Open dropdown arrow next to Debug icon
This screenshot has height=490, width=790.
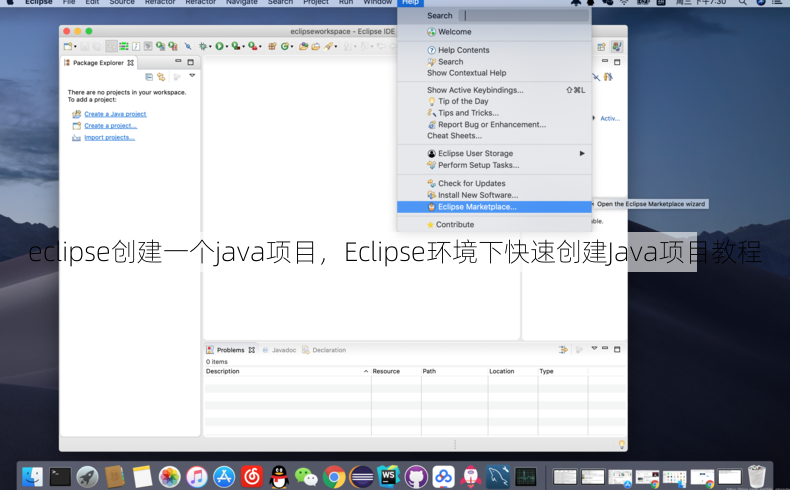click(210, 46)
